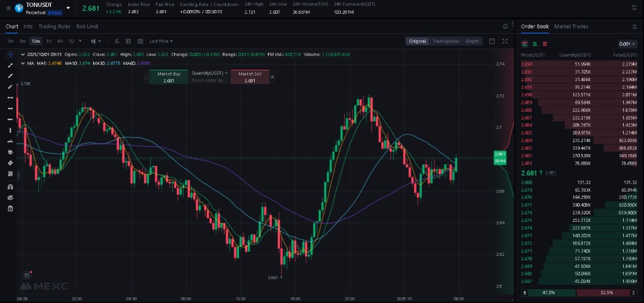
Task: Open the fx indicators menu
Action: (x=116, y=41)
